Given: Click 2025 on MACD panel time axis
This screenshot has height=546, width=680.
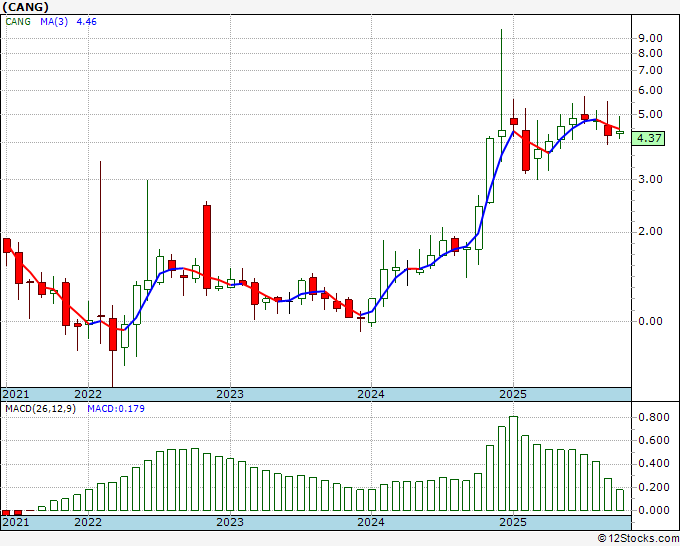Looking at the screenshot, I should pyautogui.click(x=513, y=522).
